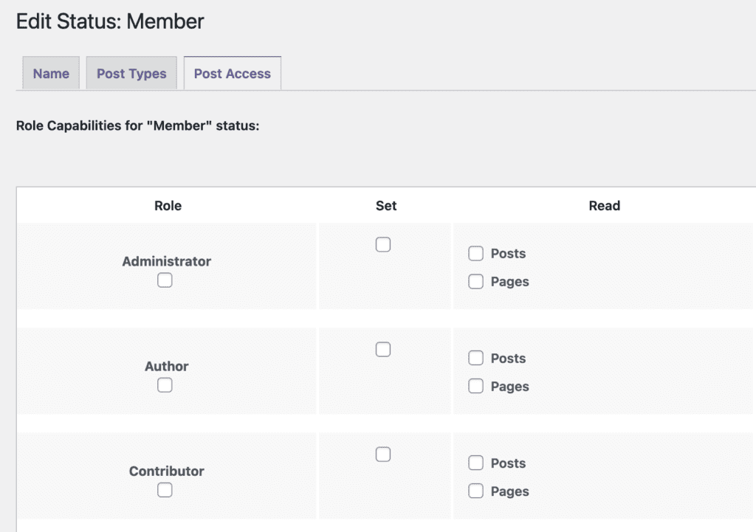Check the Author role checkbox
The height and width of the screenshot is (532, 756).
pos(165,384)
